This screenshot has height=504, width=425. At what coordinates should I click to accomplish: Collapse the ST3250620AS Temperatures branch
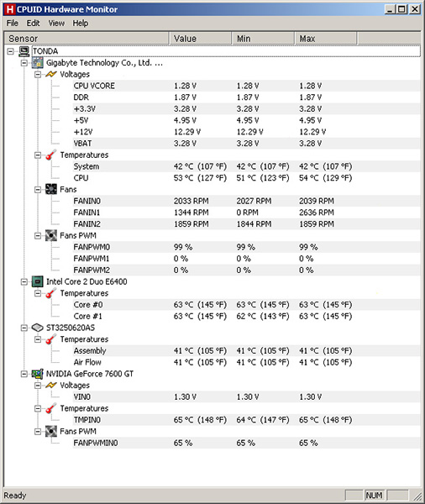click(x=38, y=339)
